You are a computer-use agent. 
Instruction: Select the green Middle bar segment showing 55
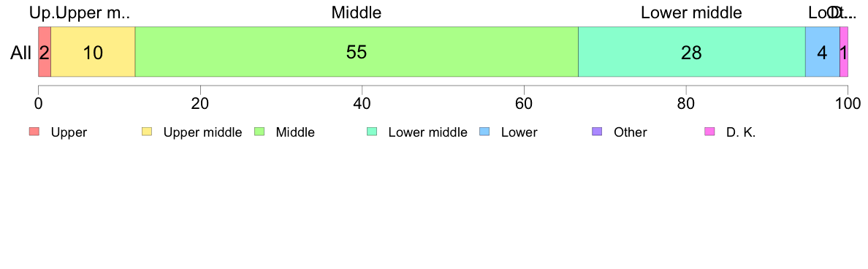[x=357, y=51]
